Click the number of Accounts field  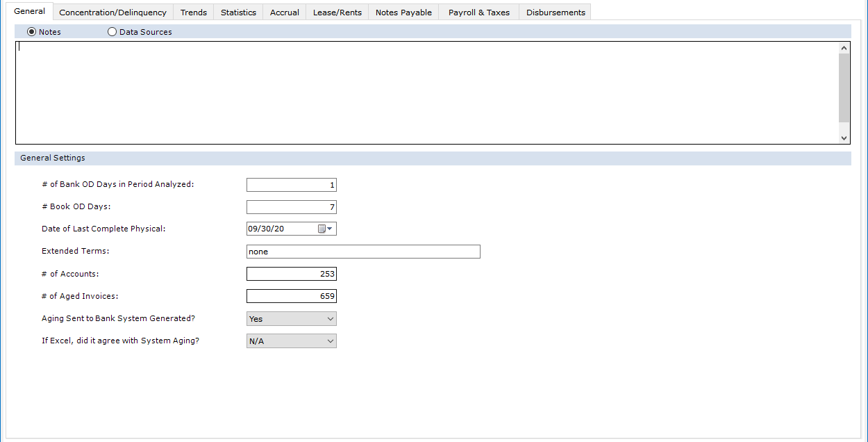(x=292, y=274)
